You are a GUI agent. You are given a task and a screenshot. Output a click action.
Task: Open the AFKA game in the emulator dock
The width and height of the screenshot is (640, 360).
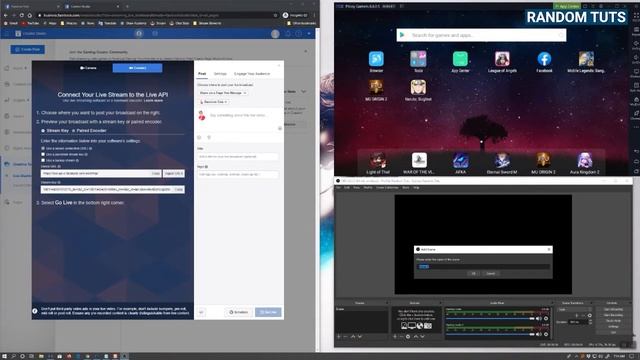460,160
